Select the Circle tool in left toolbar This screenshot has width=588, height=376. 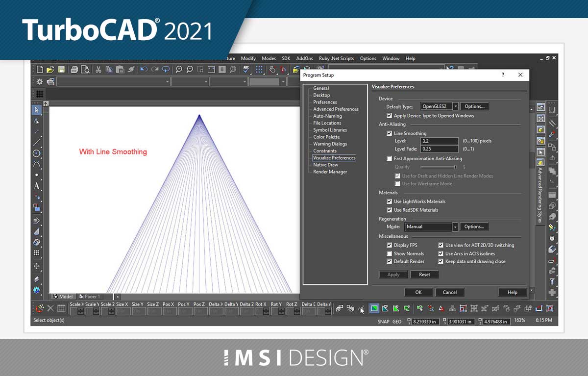(x=37, y=153)
